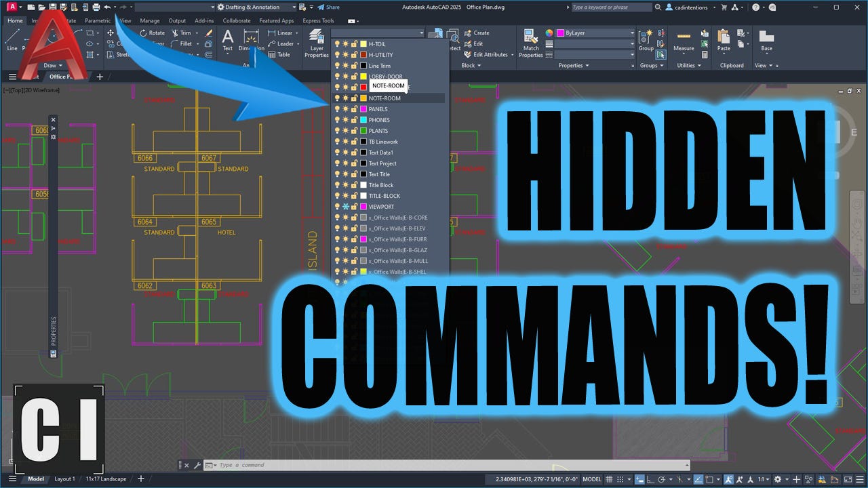This screenshot has height=488, width=868.
Task: Expand the Draw panel flyout
Action: click(53, 66)
